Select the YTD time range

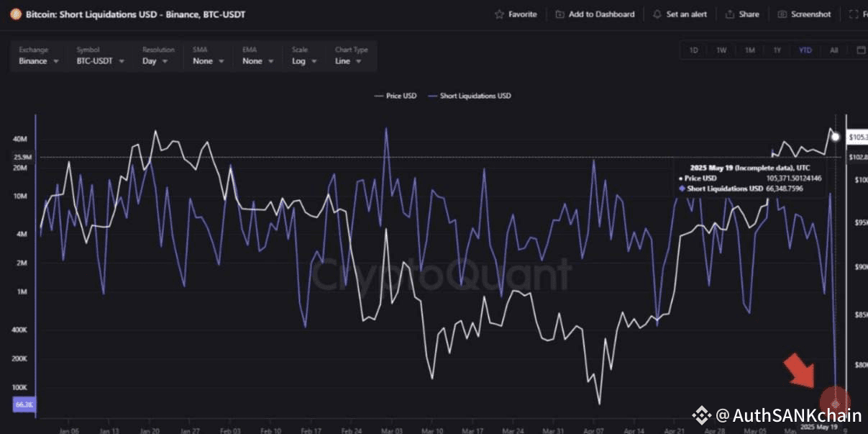tap(805, 50)
